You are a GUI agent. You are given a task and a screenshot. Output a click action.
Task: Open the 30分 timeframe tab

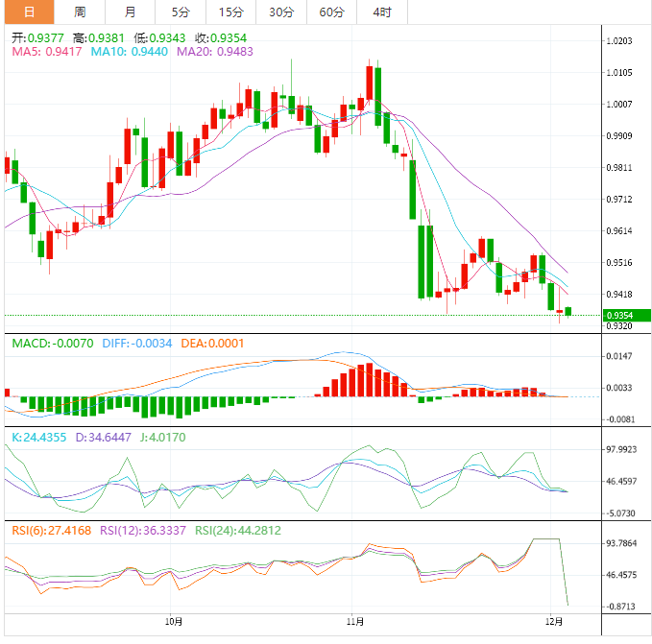pos(281,12)
